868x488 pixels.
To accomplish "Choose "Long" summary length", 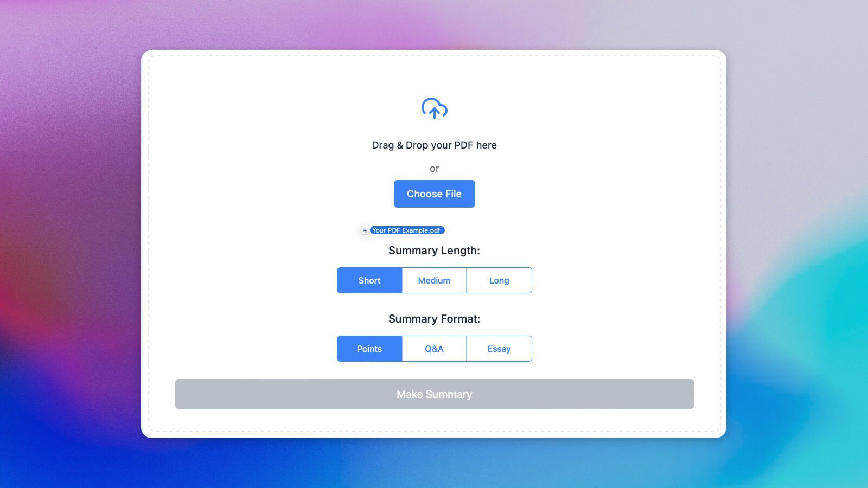I will pos(499,280).
